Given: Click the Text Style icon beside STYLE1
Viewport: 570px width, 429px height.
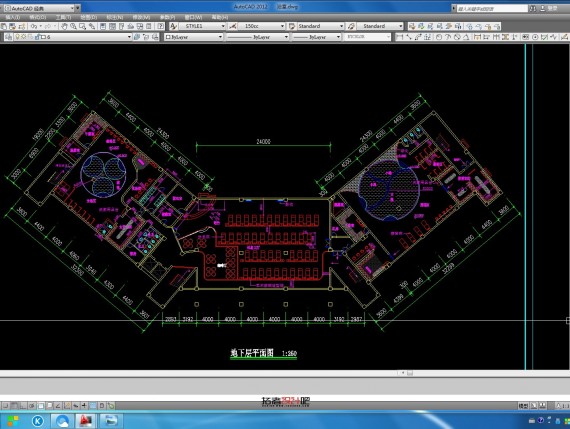Looking at the screenshot, I should 173,26.
